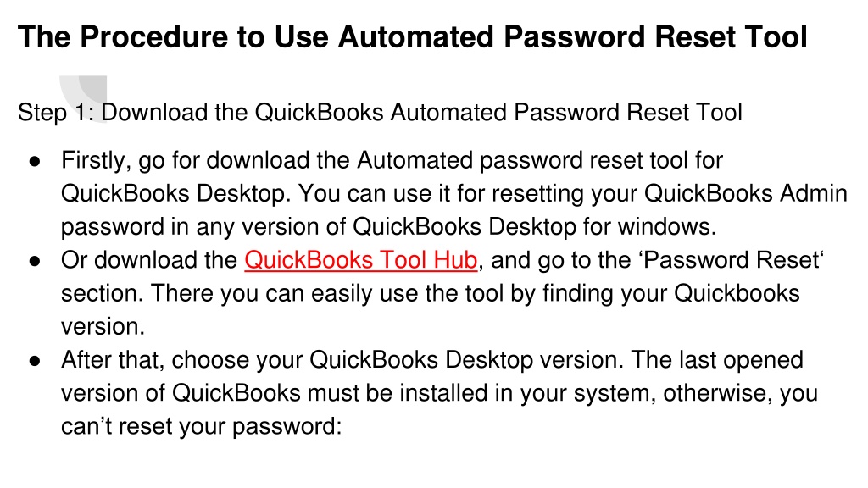
Task: Click "can't reset your password:" final line
Action: click(202, 426)
